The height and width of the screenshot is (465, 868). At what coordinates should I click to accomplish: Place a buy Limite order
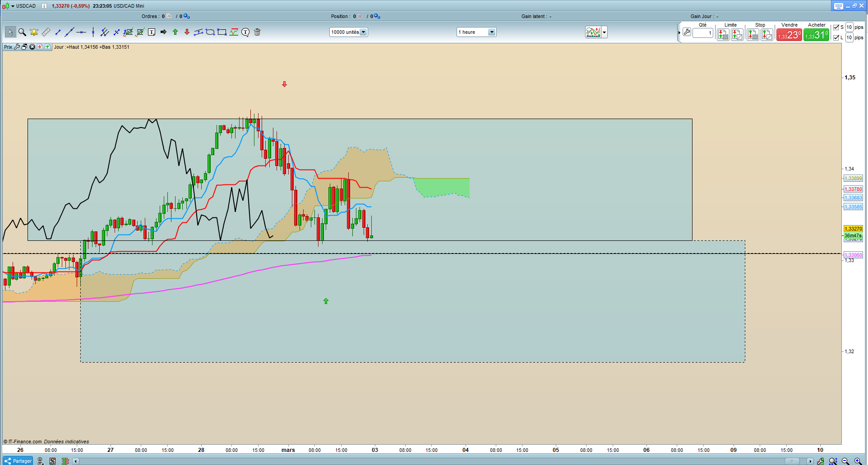coord(737,35)
